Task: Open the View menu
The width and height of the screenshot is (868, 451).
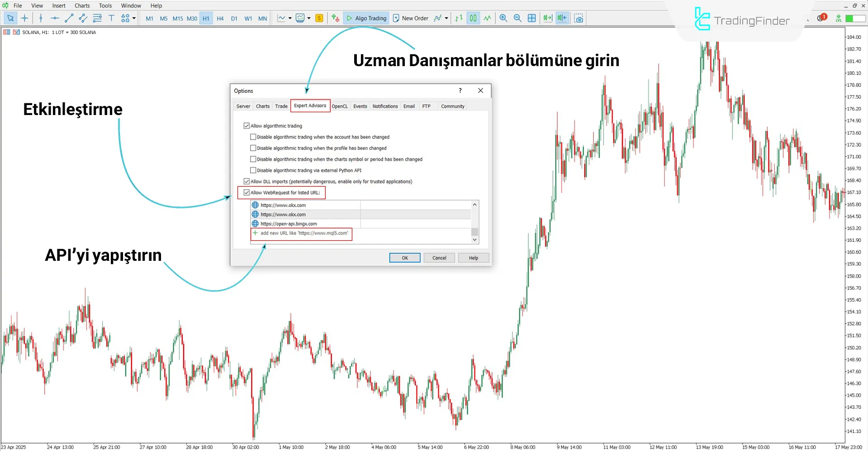Action: pos(37,5)
